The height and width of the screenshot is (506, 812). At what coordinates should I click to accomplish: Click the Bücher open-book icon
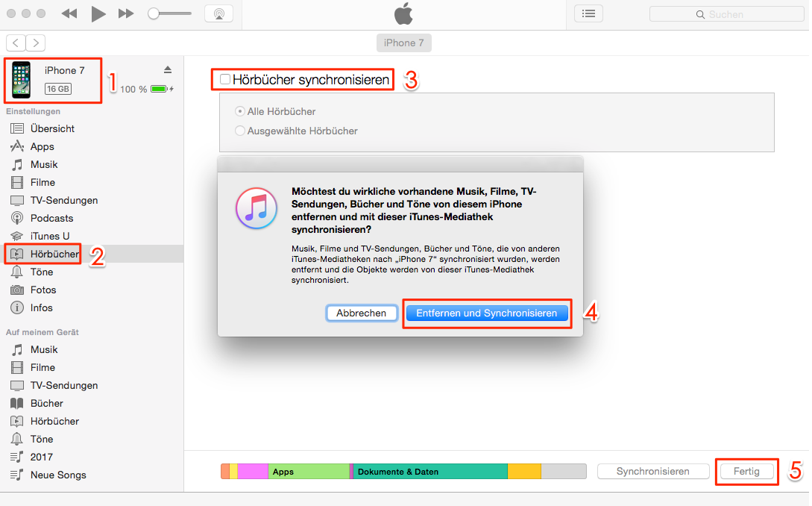(x=17, y=403)
